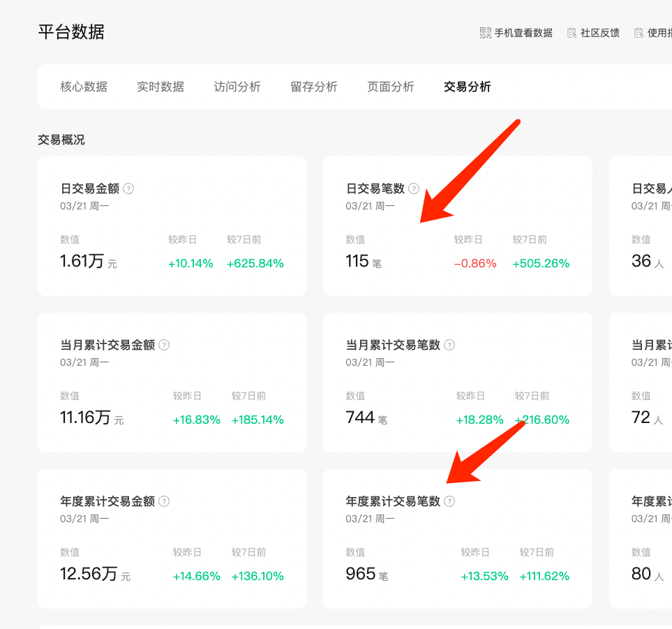This screenshot has width=672, height=629.
Task: Click the help icon beside 当月累计交易笔数
Action: (449, 345)
